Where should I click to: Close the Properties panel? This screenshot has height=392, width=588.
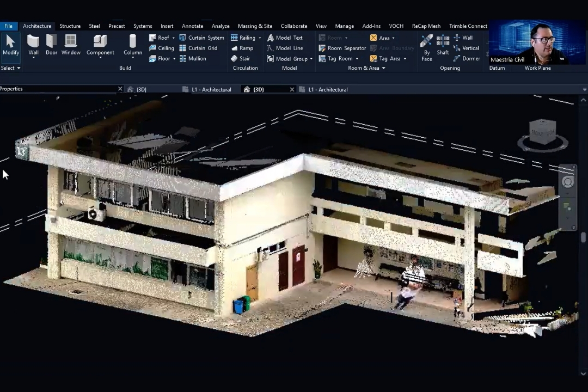coord(120,89)
